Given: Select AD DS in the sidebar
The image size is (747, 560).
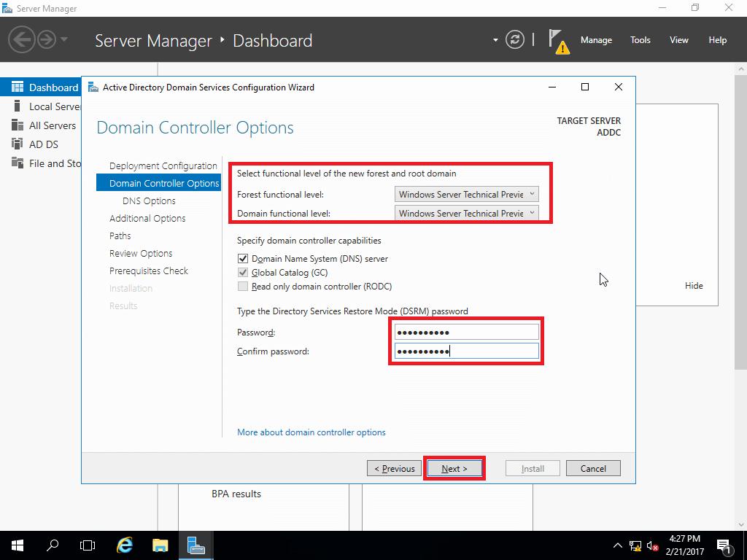Looking at the screenshot, I should click(x=41, y=144).
